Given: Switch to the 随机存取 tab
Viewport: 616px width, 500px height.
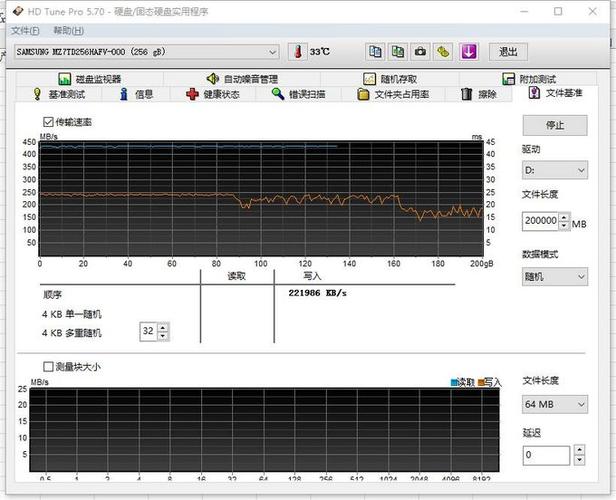Looking at the screenshot, I should [390, 79].
